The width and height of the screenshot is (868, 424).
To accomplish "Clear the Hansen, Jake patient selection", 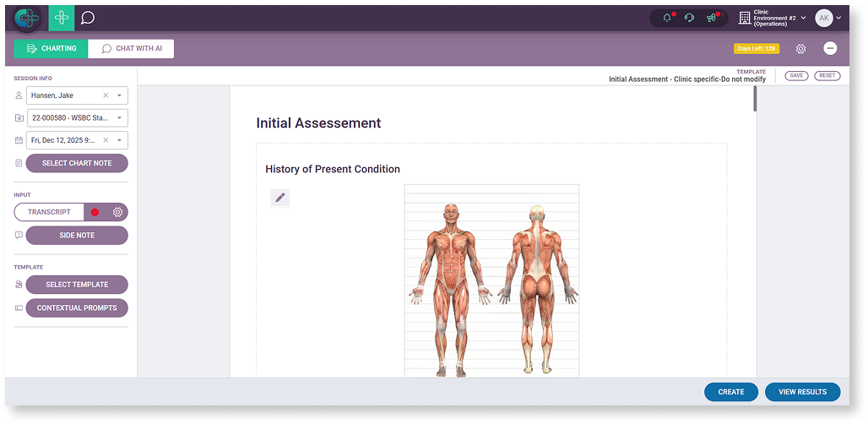I will pyautogui.click(x=106, y=95).
